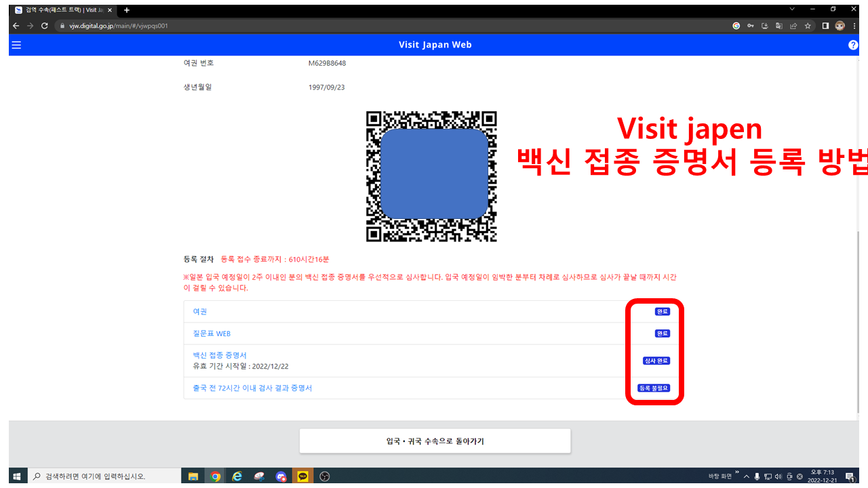868x488 pixels.
Task: Click the share page icon
Action: point(793,26)
